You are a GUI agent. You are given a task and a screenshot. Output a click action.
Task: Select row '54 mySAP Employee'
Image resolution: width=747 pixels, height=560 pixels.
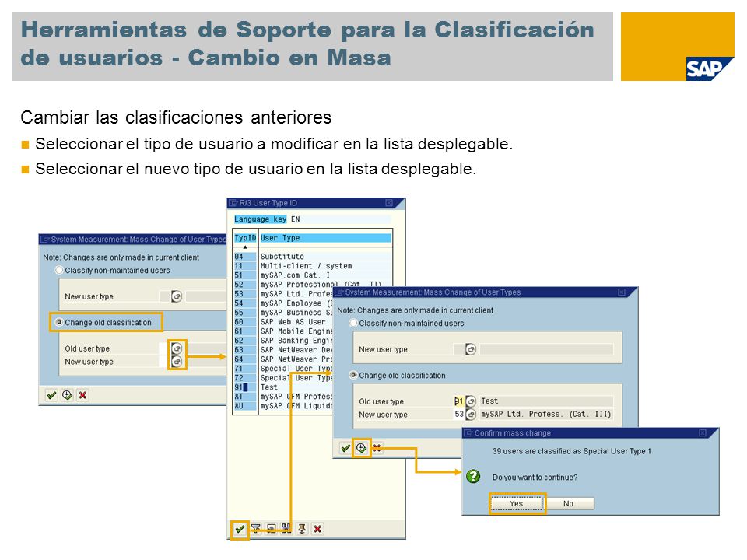[x=283, y=303]
